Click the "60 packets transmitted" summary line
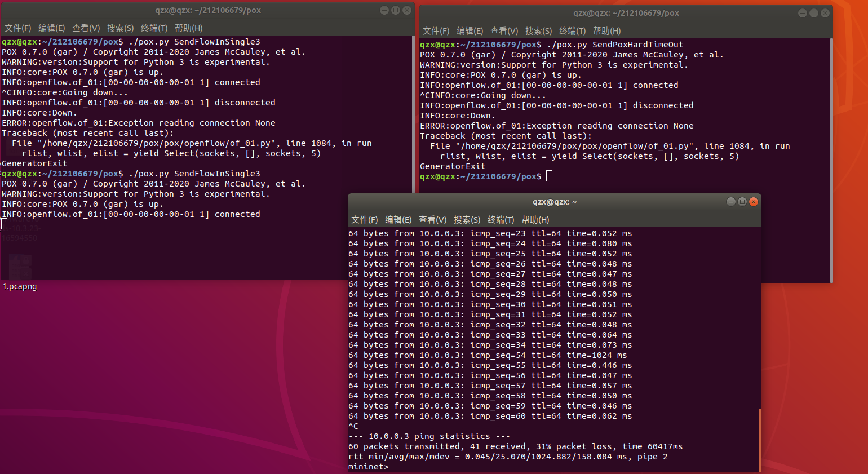 point(515,446)
